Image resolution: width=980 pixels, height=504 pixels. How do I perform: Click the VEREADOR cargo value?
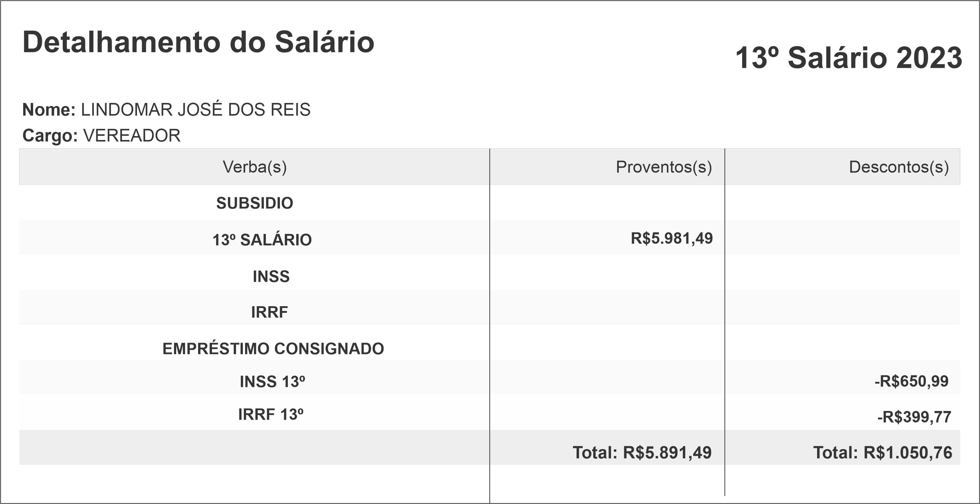(132, 136)
